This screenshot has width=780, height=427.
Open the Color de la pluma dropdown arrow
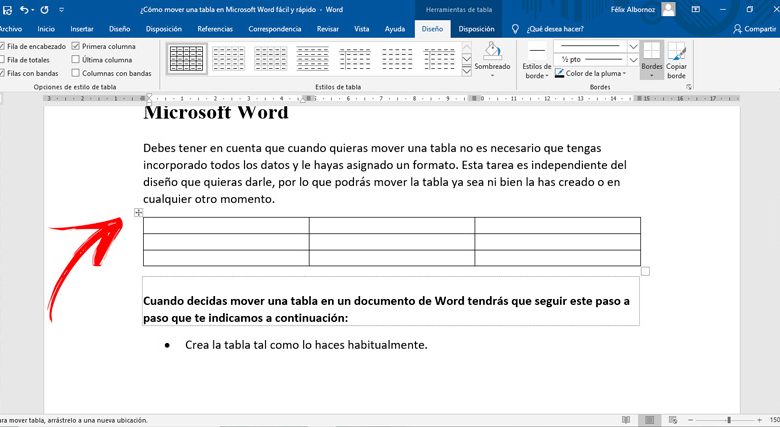coord(624,74)
